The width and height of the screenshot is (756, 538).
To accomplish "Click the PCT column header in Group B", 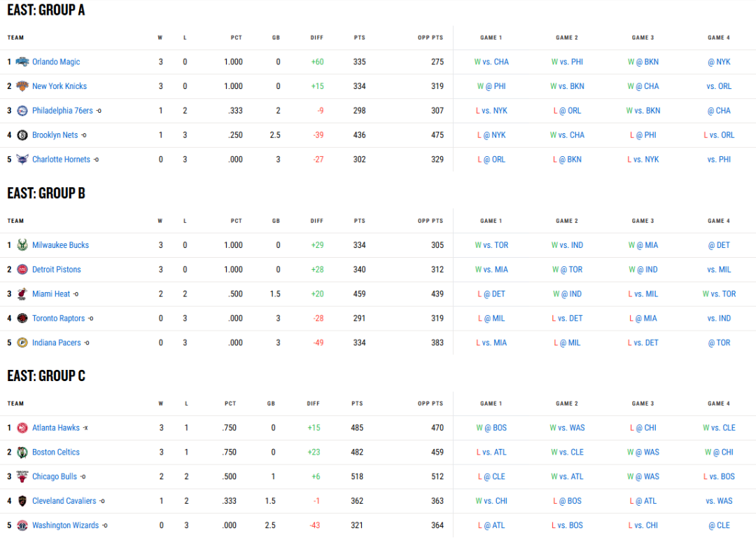I will (237, 221).
